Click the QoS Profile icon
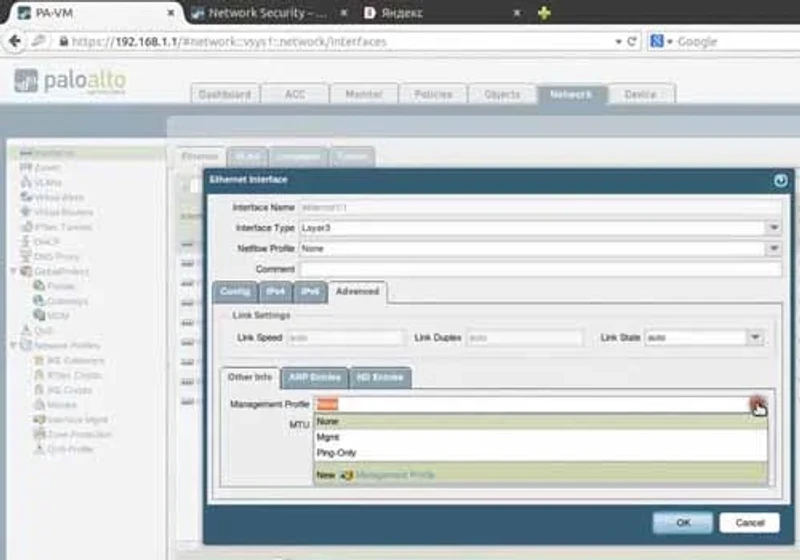 click(x=39, y=449)
